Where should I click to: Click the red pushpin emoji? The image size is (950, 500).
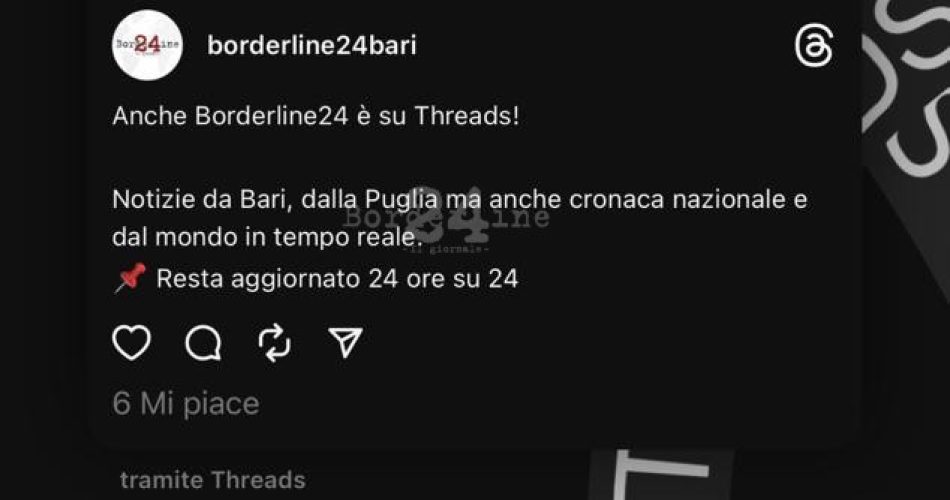[130, 278]
